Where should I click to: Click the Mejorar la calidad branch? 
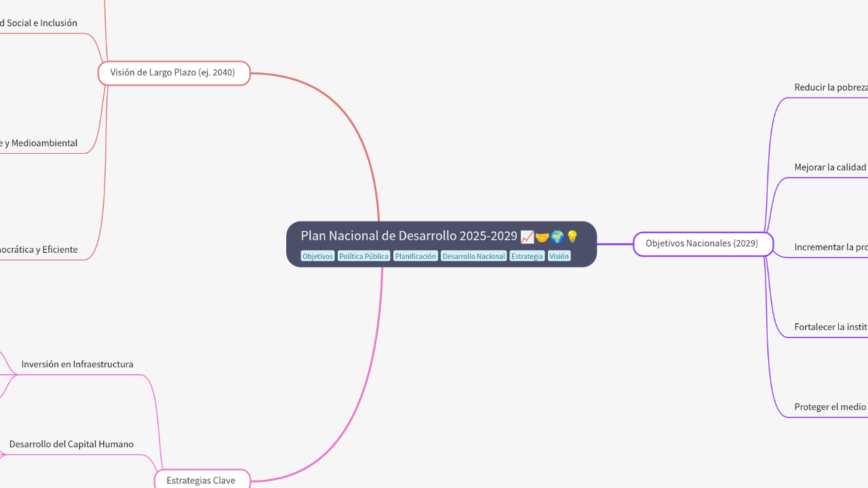click(x=831, y=167)
